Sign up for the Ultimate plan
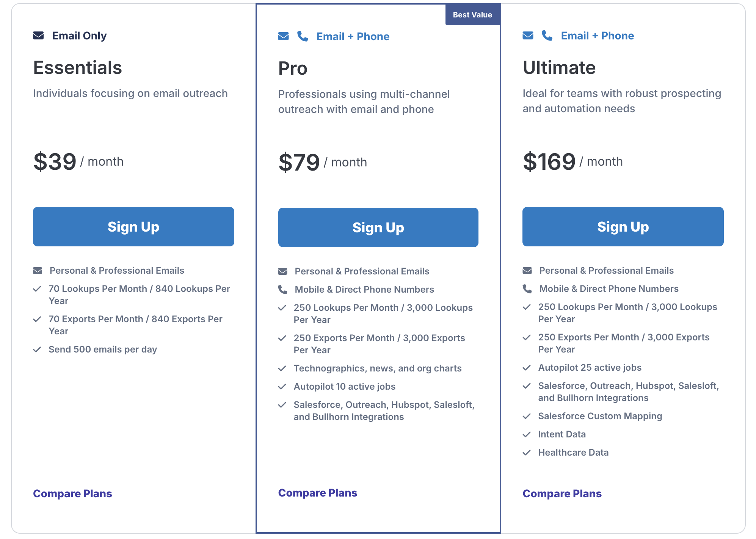 pos(623,227)
